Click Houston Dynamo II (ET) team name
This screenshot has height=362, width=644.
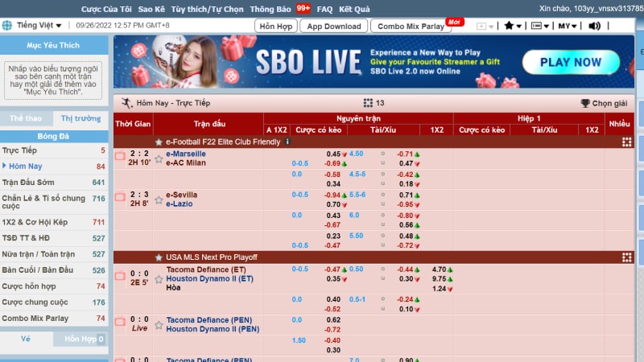[209, 278]
